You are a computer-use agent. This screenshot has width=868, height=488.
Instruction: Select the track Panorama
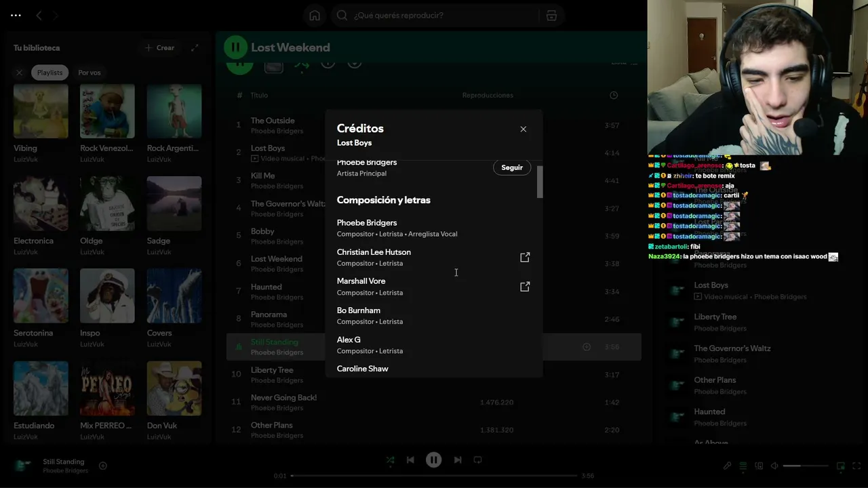tap(269, 314)
